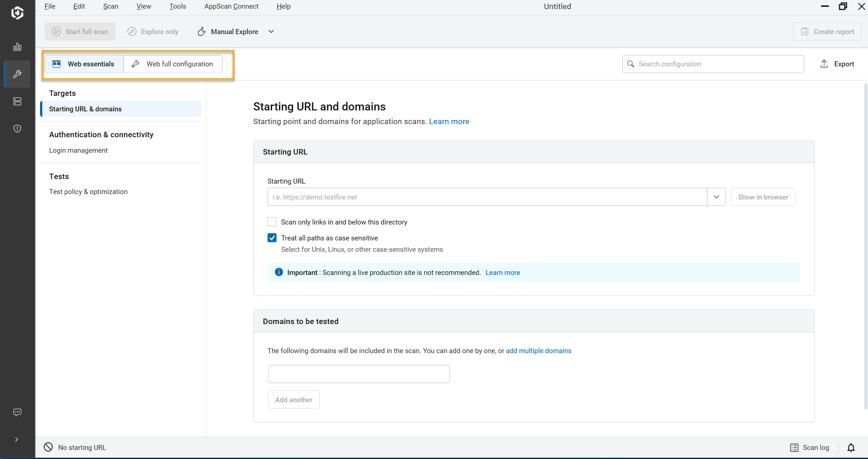
Task: Open the Tools menu
Action: [177, 6]
